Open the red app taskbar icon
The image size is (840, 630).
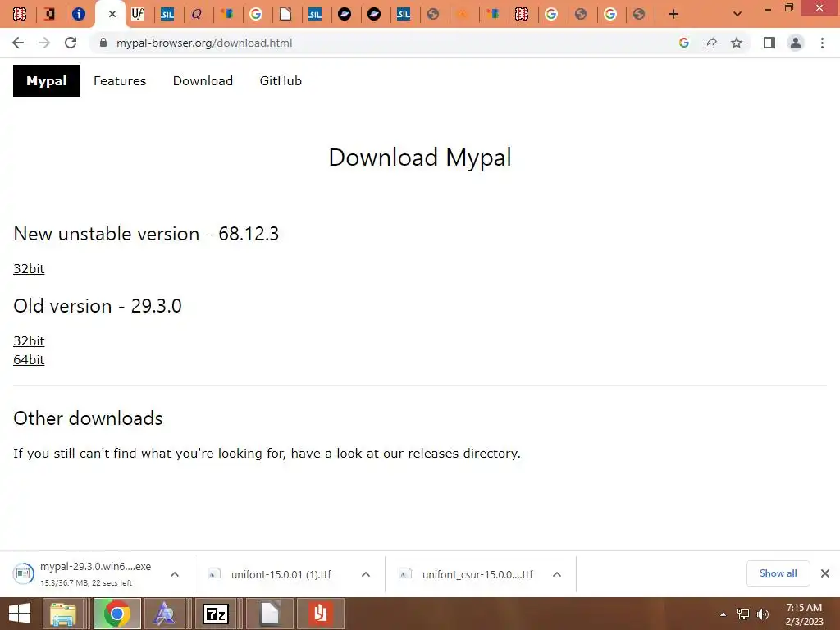coord(321,614)
